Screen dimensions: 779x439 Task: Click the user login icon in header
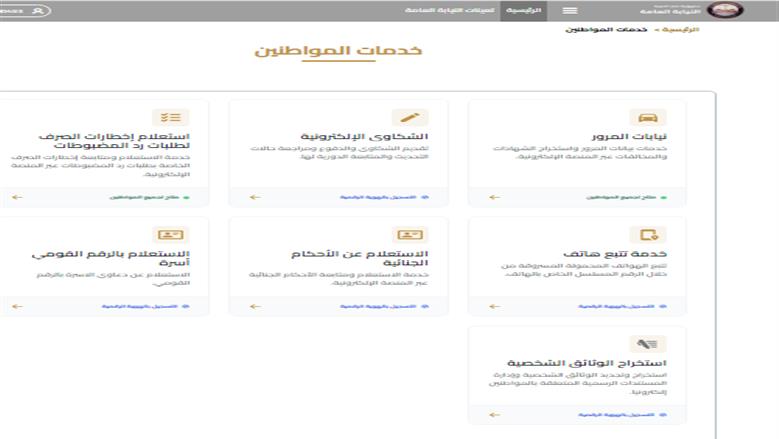pyautogui.click(x=38, y=10)
